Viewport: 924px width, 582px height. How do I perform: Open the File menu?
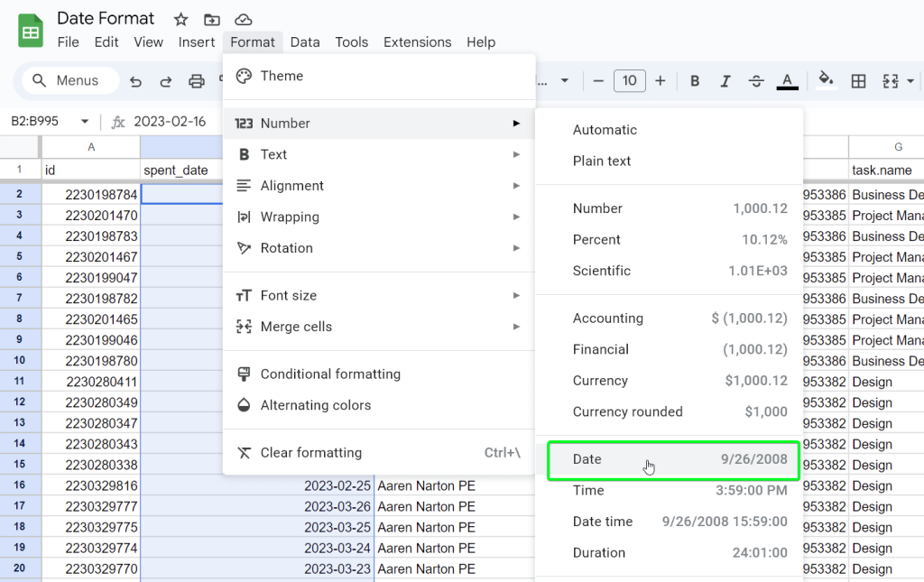(x=69, y=42)
